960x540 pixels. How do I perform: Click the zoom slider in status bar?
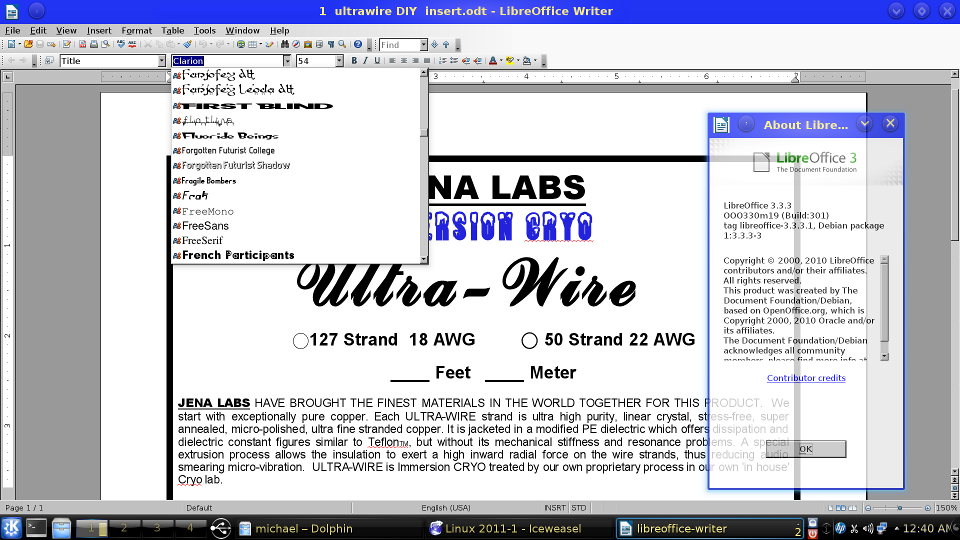point(899,508)
